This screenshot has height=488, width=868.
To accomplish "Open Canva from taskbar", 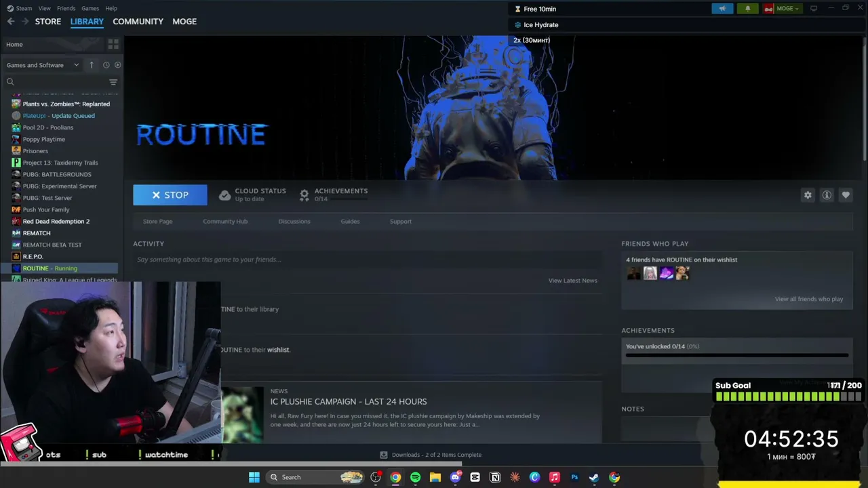I will [534, 477].
